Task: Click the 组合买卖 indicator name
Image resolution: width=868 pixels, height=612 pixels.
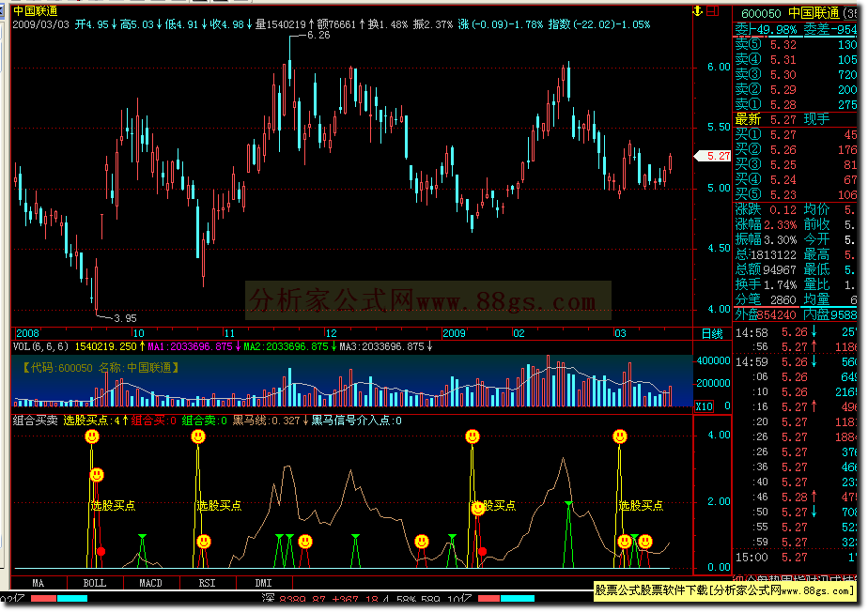Action: tap(36, 421)
